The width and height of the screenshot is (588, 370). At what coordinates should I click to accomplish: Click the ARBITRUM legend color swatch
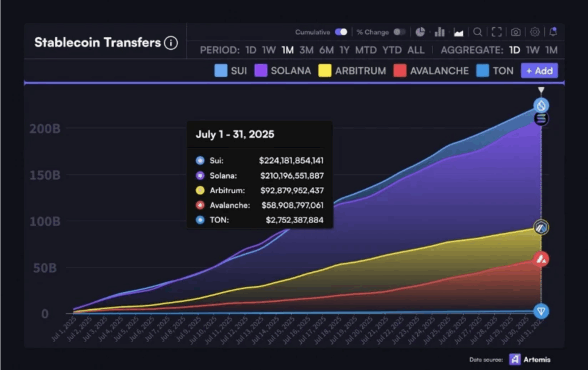(x=325, y=71)
